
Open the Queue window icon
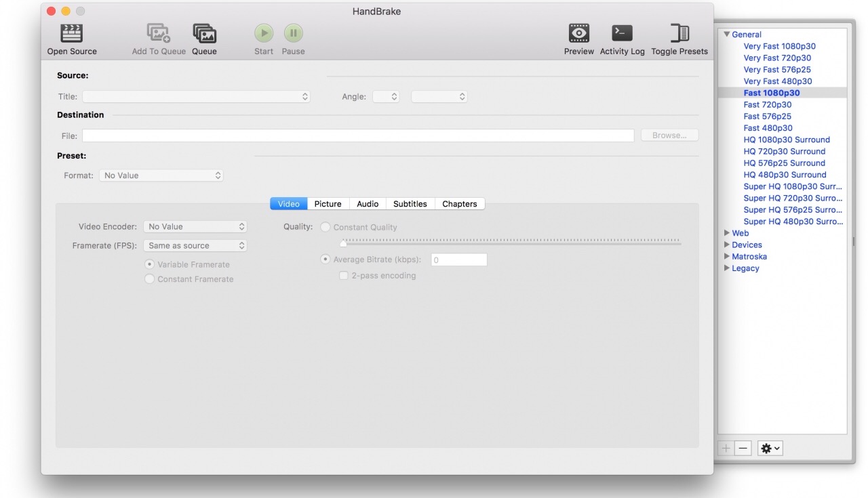pyautogui.click(x=204, y=33)
